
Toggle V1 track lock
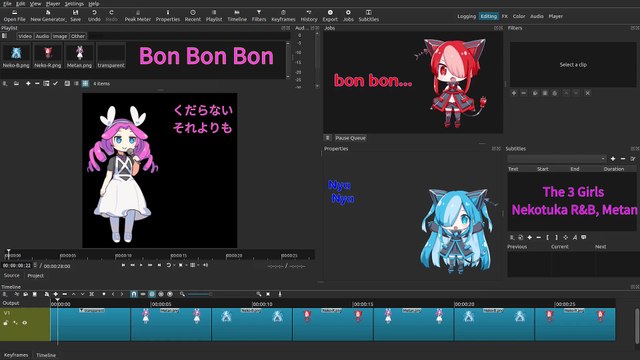[6, 323]
